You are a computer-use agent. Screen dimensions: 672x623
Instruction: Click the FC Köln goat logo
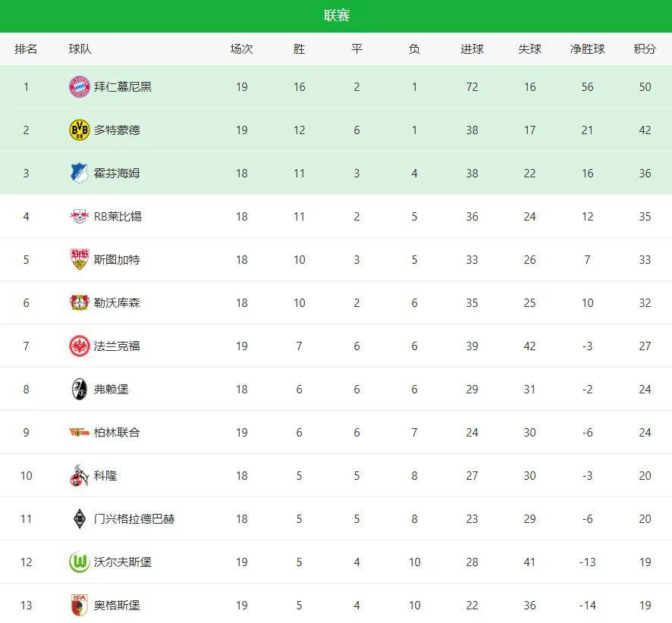click(x=80, y=475)
